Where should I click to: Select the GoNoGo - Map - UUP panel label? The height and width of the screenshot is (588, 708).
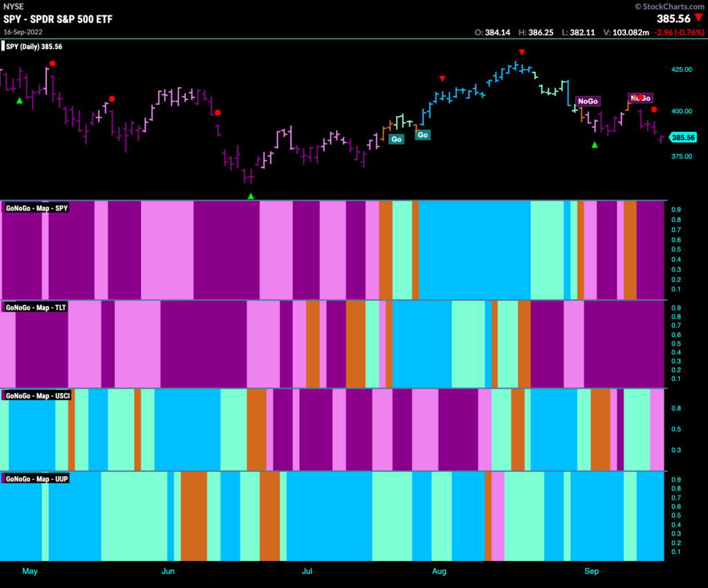[37, 479]
